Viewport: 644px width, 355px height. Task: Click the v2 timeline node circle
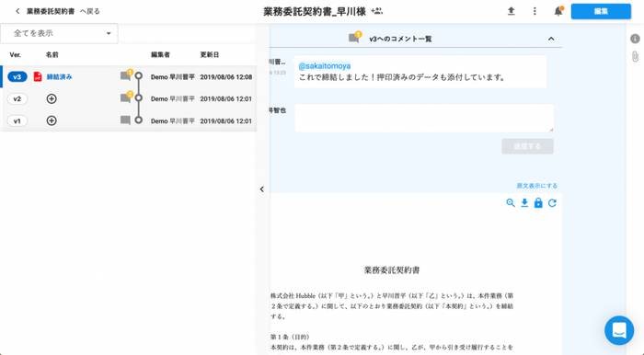(x=139, y=98)
